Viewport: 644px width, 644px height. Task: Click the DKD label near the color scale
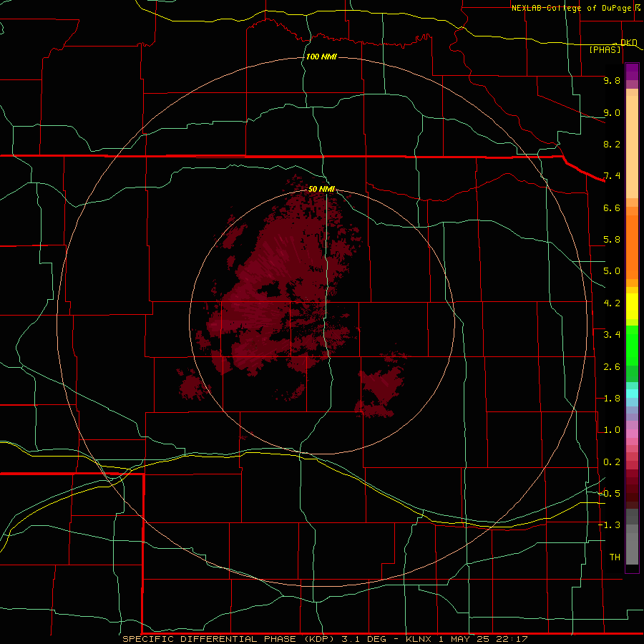pyautogui.click(x=628, y=42)
